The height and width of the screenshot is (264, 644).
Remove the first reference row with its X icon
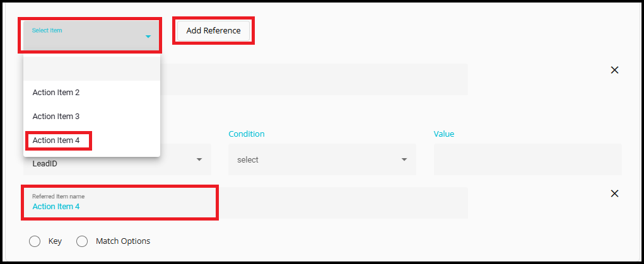(x=614, y=70)
